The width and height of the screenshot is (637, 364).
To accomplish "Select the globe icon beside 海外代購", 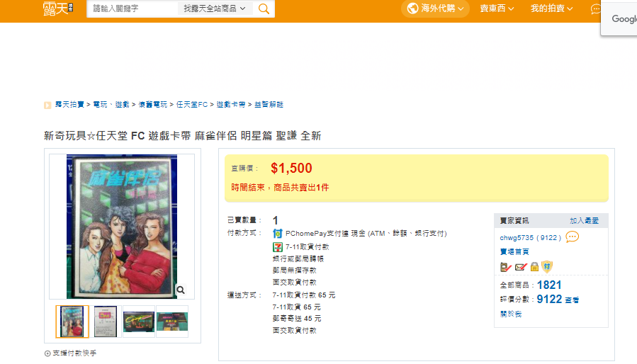I will pyautogui.click(x=412, y=8).
